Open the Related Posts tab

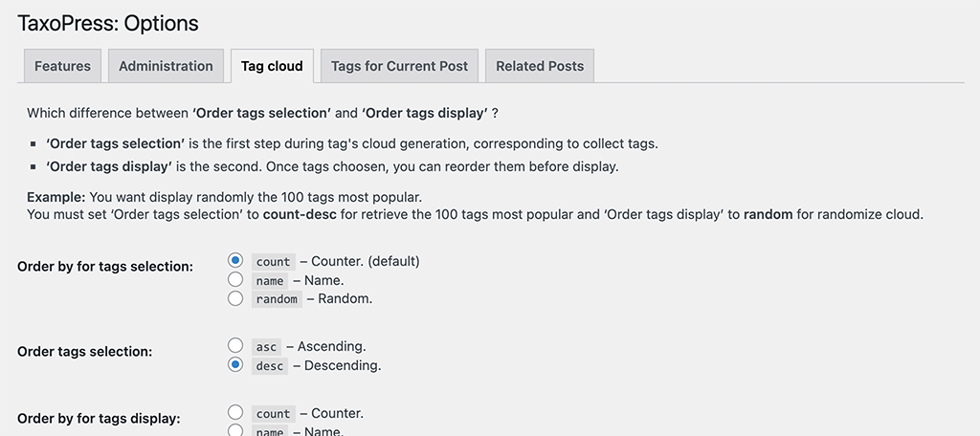(x=540, y=66)
